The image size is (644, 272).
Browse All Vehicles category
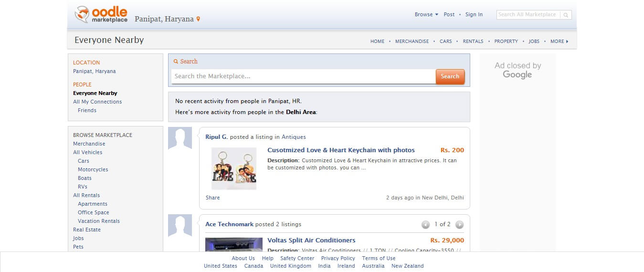coord(88,152)
